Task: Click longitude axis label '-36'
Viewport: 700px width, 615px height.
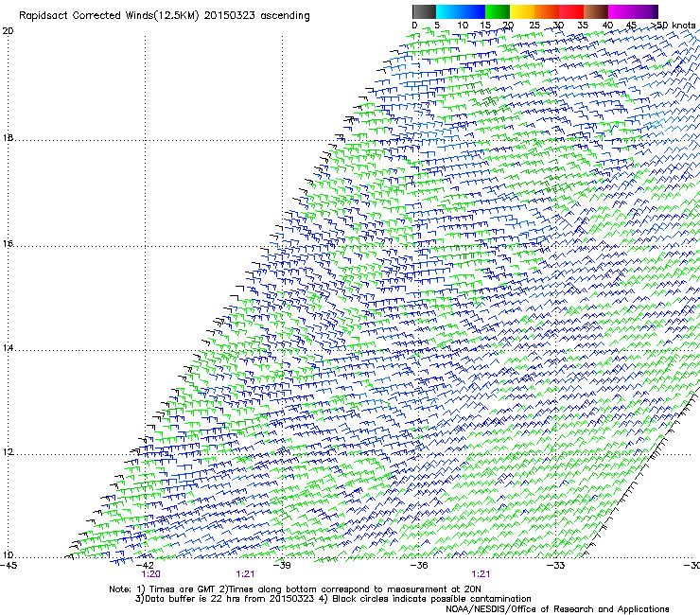Action: [419, 566]
